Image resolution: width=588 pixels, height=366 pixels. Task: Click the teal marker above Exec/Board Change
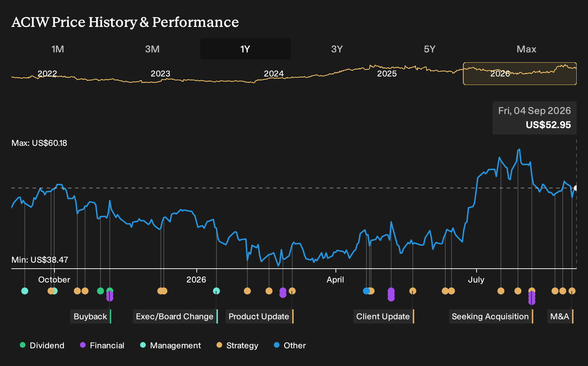(217, 291)
